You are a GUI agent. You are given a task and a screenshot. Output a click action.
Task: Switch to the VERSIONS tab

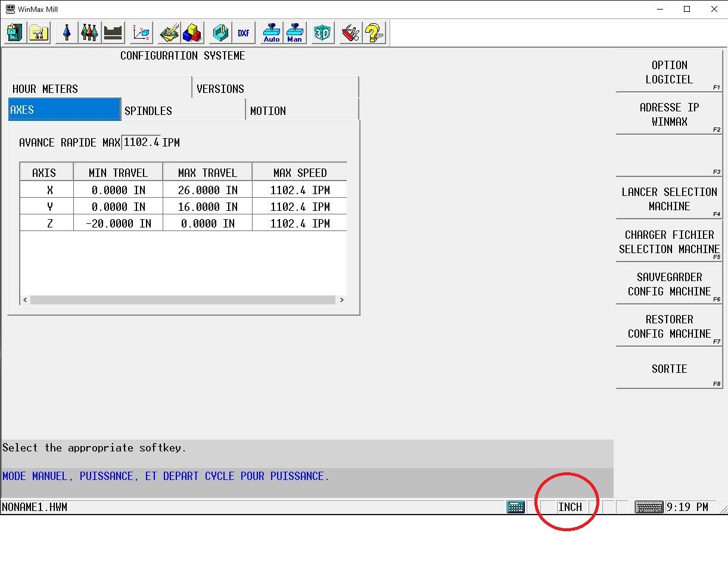click(x=276, y=88)
